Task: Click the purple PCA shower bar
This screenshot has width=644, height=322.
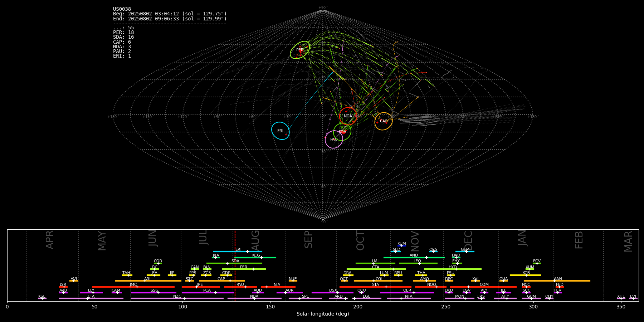Action: click(x=208, y=292)
